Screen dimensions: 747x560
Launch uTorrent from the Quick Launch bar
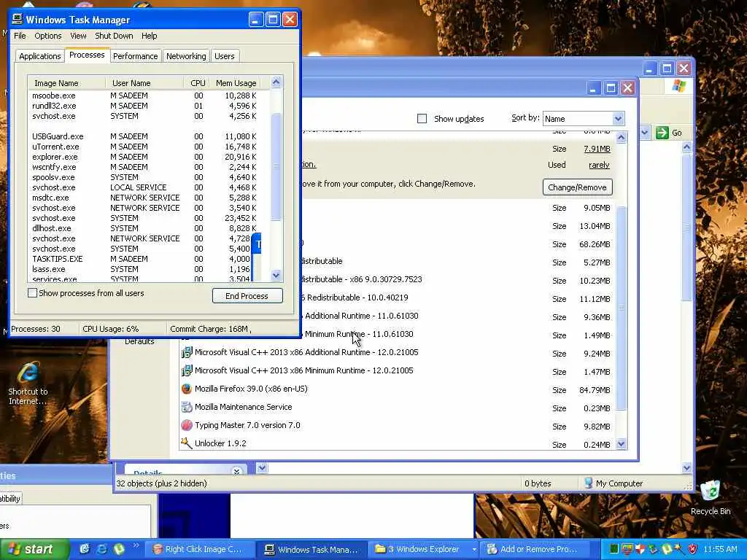pos(119,549)
